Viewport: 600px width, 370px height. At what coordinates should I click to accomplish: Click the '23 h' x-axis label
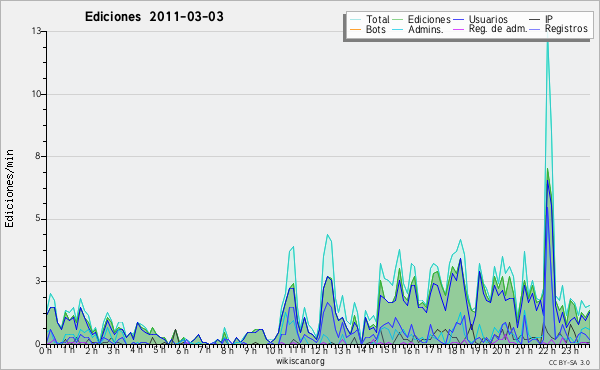(x=569, y=350)
